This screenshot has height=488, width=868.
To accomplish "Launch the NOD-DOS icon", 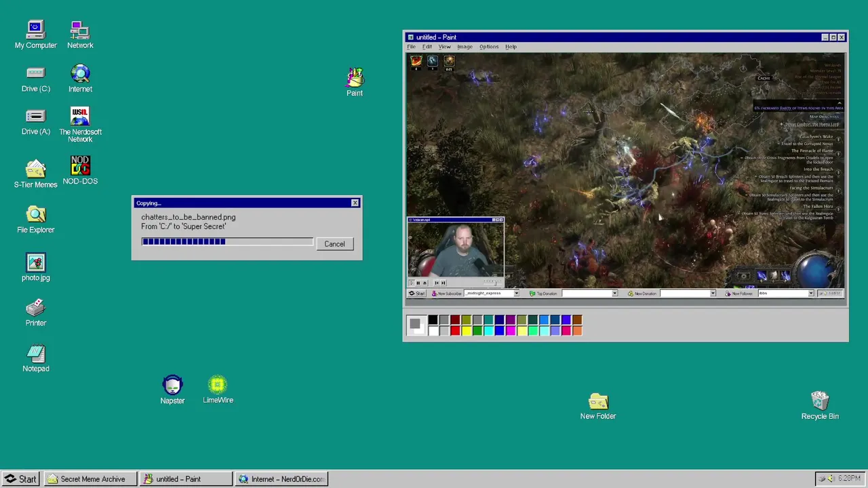I will click(80, 170).
